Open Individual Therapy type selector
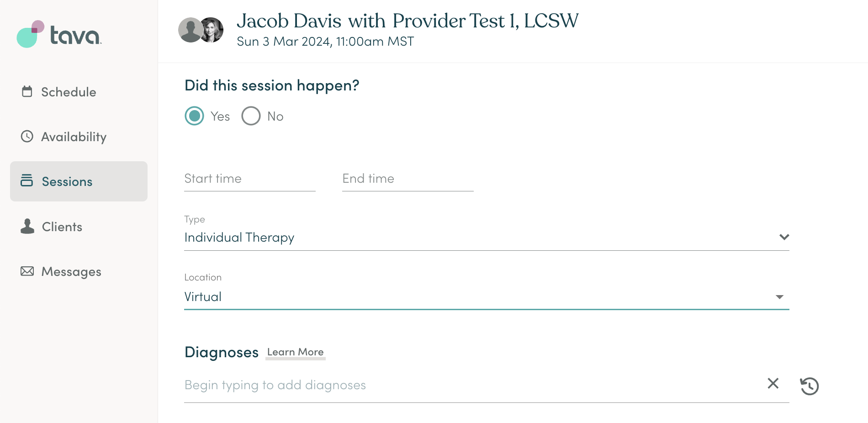Image resolution: width=868 pixels, height=423 pixels. (487, 238)
